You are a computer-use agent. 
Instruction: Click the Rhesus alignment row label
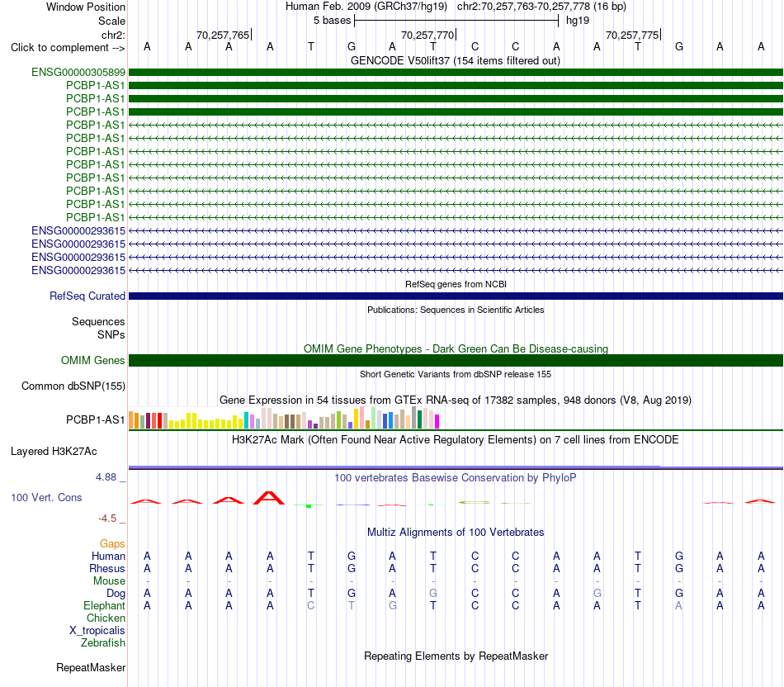pyautogui.click(x=107, y=568)
